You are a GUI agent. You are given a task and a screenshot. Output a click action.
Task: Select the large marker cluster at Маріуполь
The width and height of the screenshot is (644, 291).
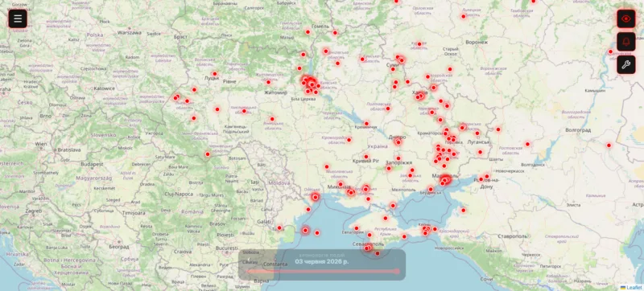(x=445, y=179)
